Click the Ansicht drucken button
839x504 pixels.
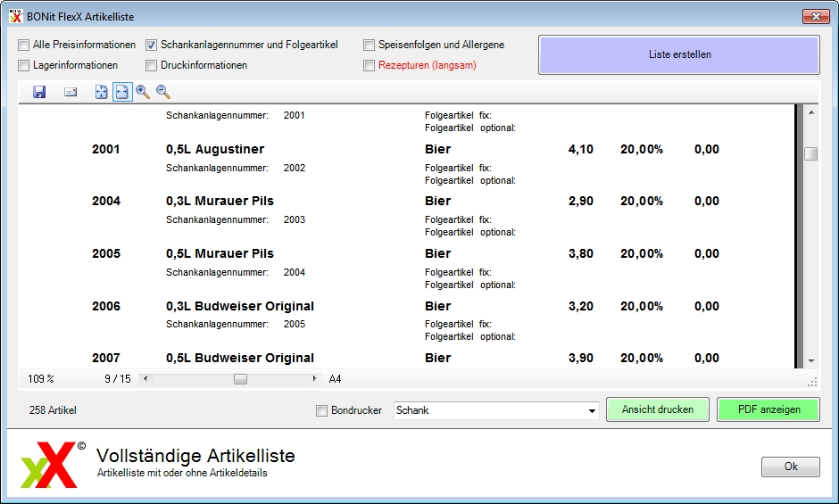tap(658, 409)
